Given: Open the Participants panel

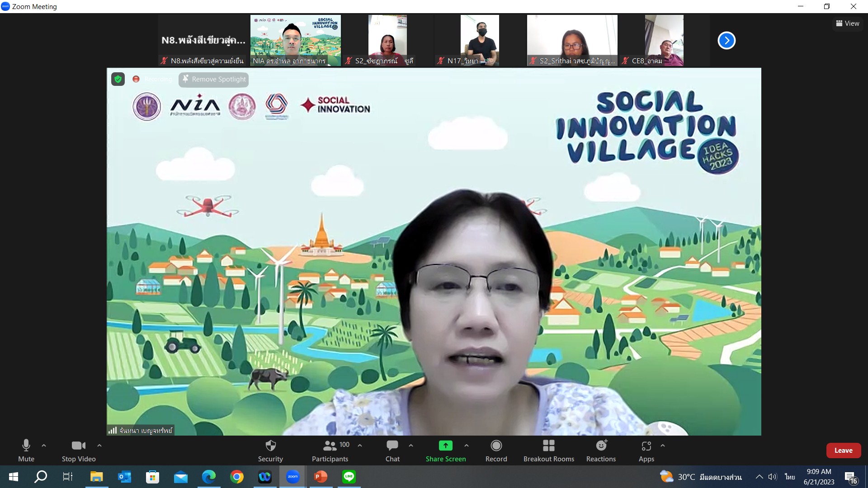Looking at the screenshot, I should 330,450.
